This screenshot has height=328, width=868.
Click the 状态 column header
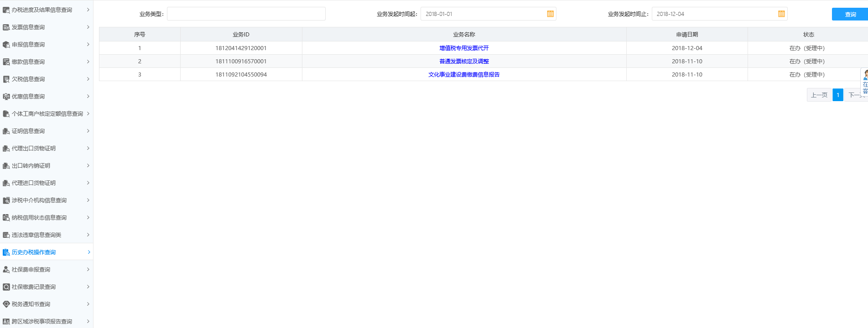808,35
